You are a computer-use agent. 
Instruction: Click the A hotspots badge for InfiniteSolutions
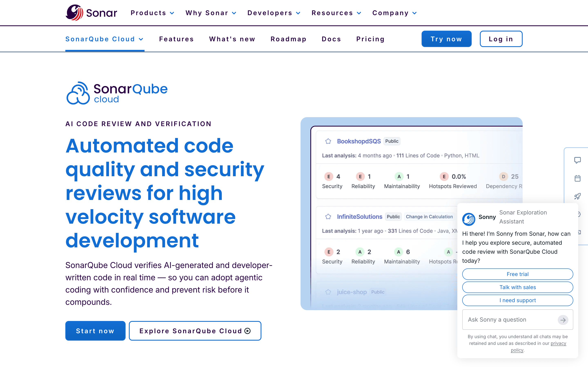click(x=448, y=252)
